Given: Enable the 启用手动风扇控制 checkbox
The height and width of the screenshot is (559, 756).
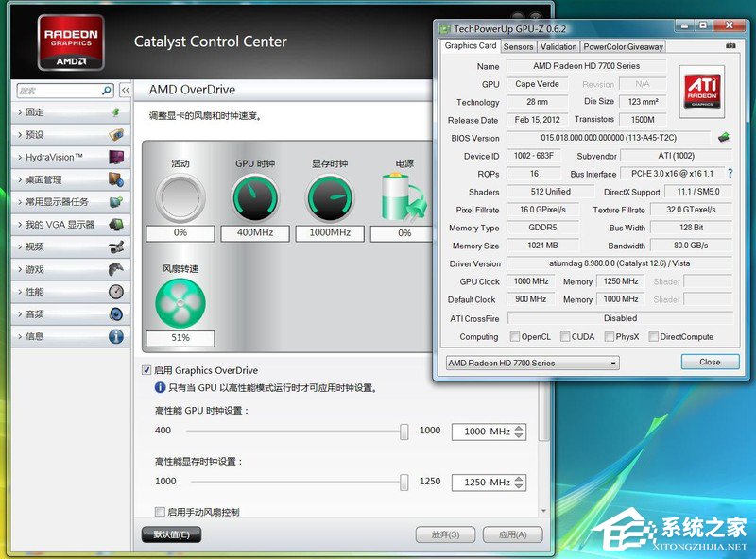Looking at the screenshot, I should tap(160, 512).
